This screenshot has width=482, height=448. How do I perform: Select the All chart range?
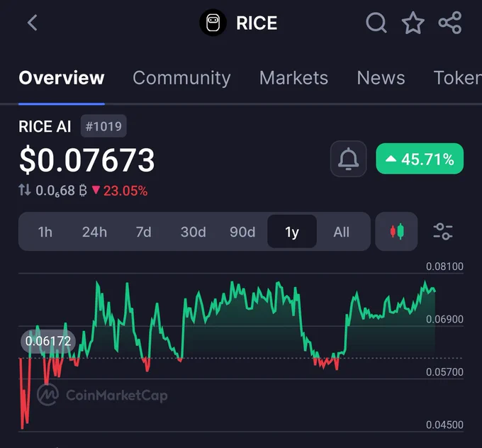(x=341, y=232)
